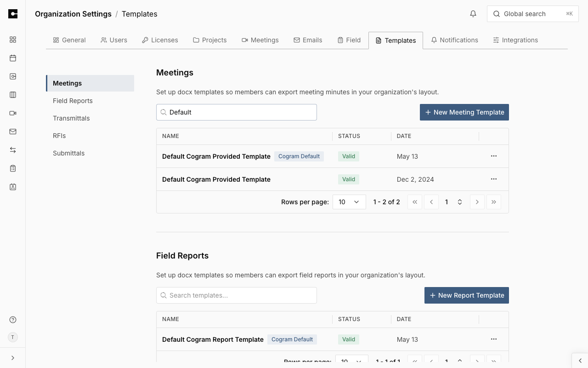This screenshot has width=588, height=368.
Task: Click the Cogram logo icon
Action: pos(13,14)
